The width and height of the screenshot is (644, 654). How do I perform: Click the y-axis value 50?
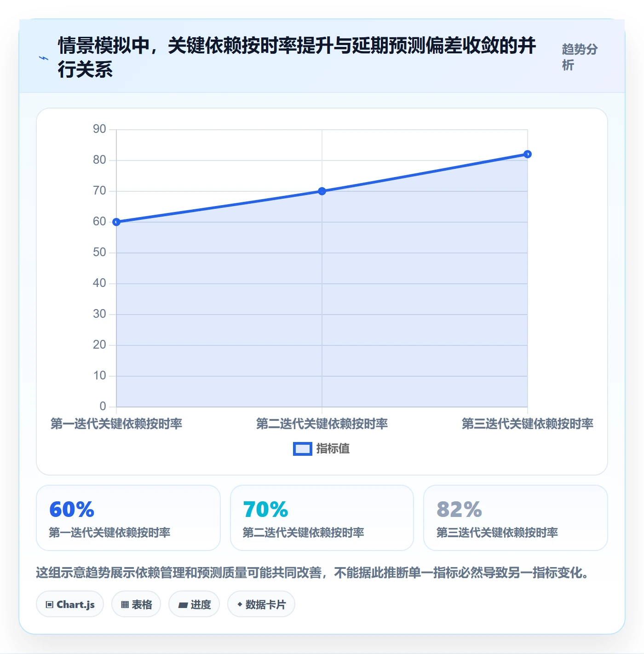(x=99, y=252)
